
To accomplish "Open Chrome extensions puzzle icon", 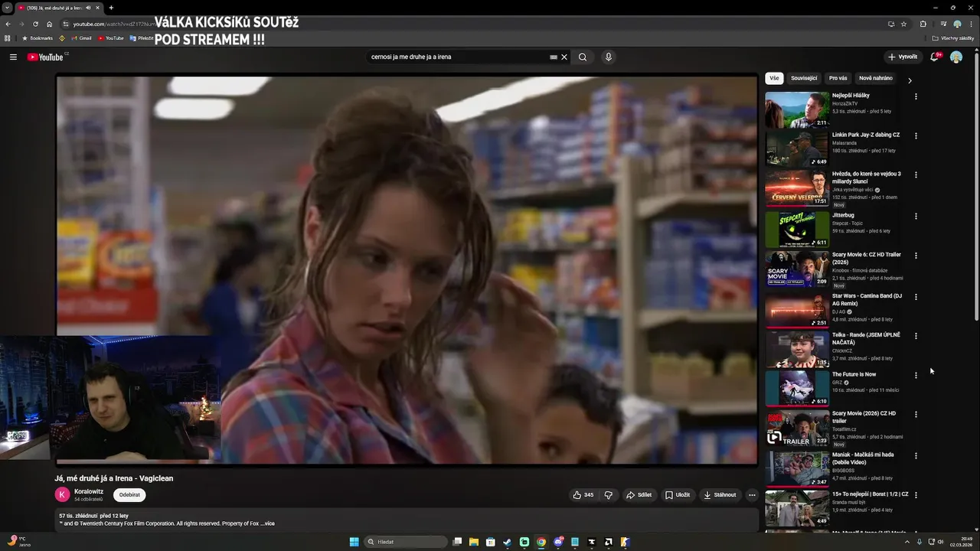I will click(x=923, y=24).
